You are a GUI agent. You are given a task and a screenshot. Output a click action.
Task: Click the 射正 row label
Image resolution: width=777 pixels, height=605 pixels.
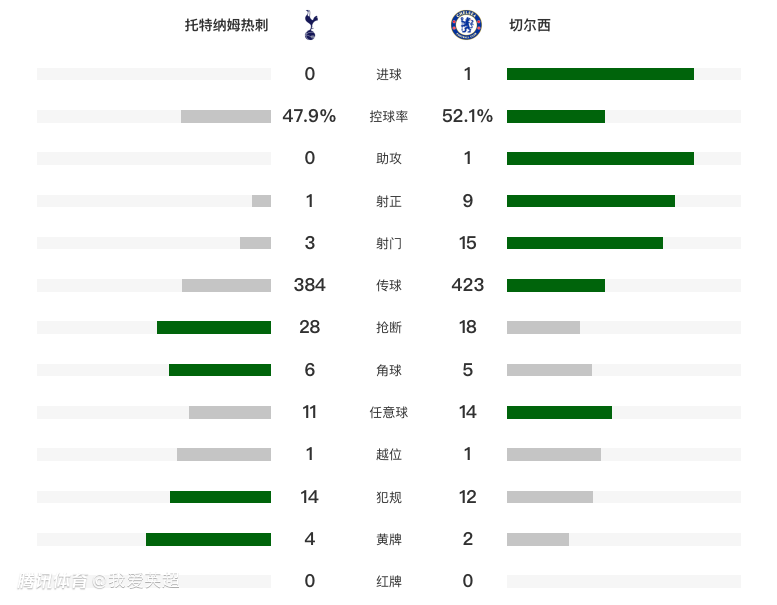tap(389, 201)
